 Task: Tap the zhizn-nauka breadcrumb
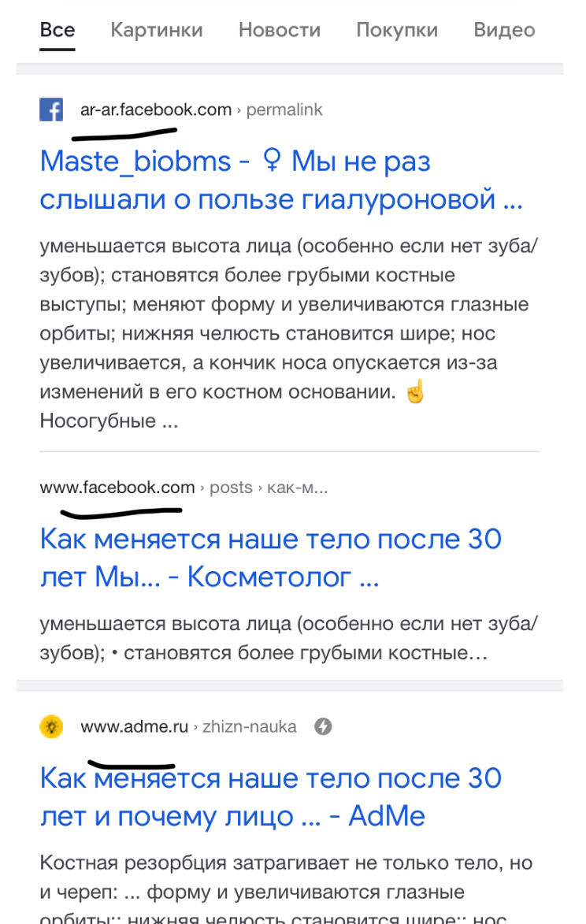point(250,726)
